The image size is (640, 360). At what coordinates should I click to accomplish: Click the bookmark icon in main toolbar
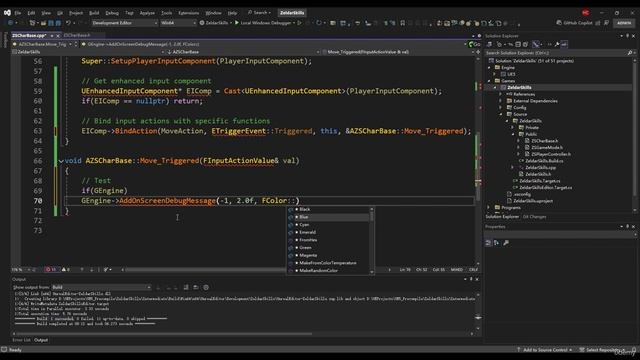402,23
